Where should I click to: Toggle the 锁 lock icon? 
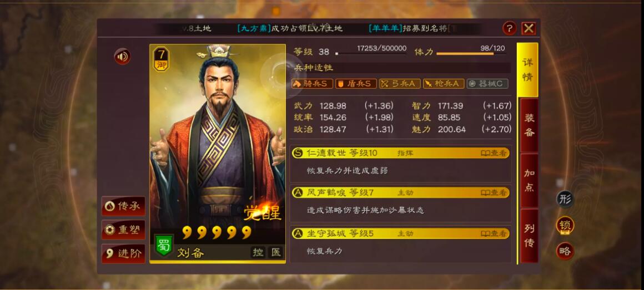coord(565,225)
